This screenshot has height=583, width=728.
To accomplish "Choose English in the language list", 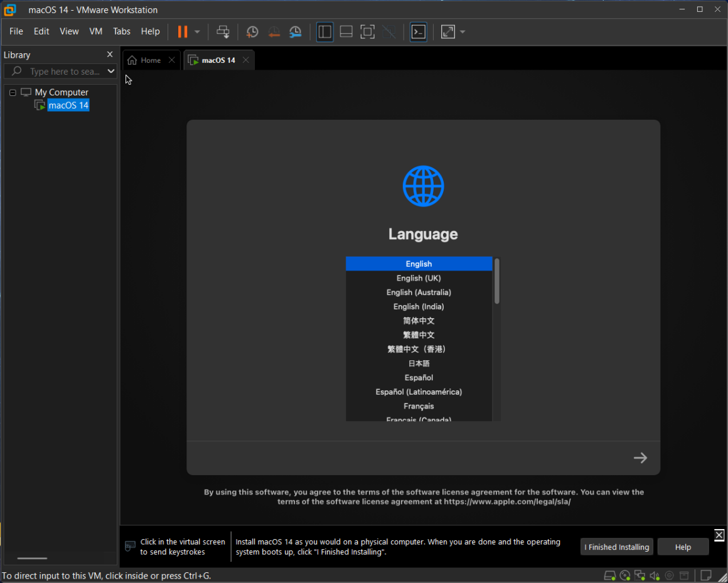I will [x=419, y=264].
